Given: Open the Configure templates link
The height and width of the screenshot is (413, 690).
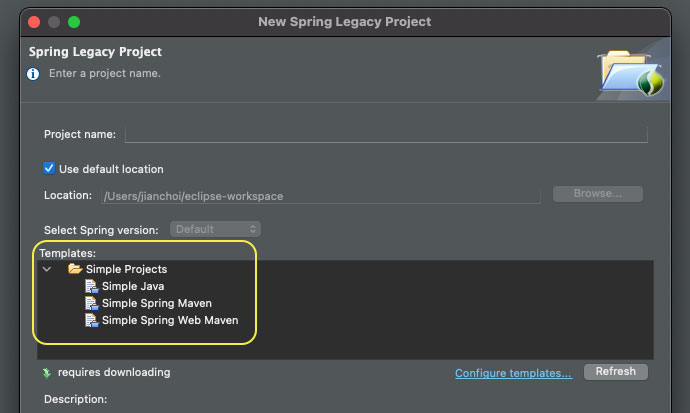Looking at the screenshot, I should (x=513, y=373).
